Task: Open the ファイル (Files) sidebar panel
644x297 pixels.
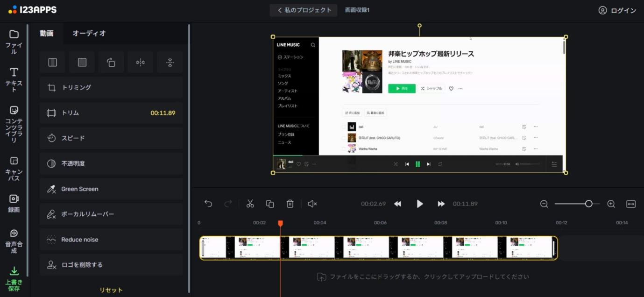Action: tap(14, 42)
